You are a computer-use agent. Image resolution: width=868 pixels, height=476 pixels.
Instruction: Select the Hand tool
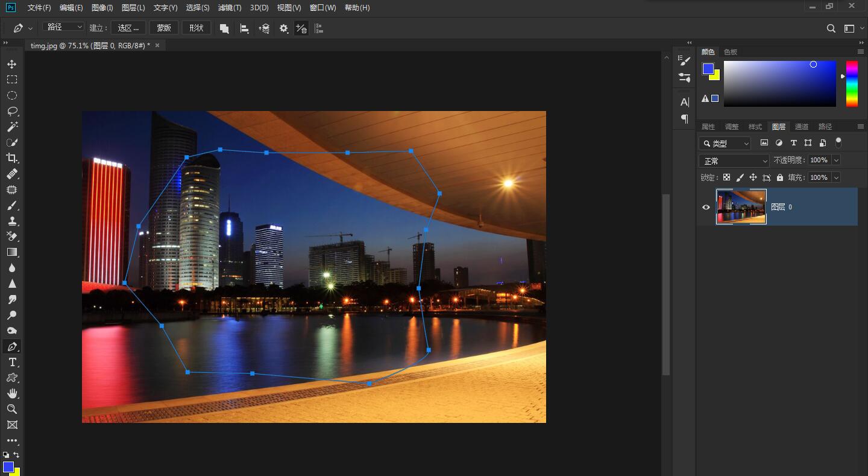click(11, 393)
